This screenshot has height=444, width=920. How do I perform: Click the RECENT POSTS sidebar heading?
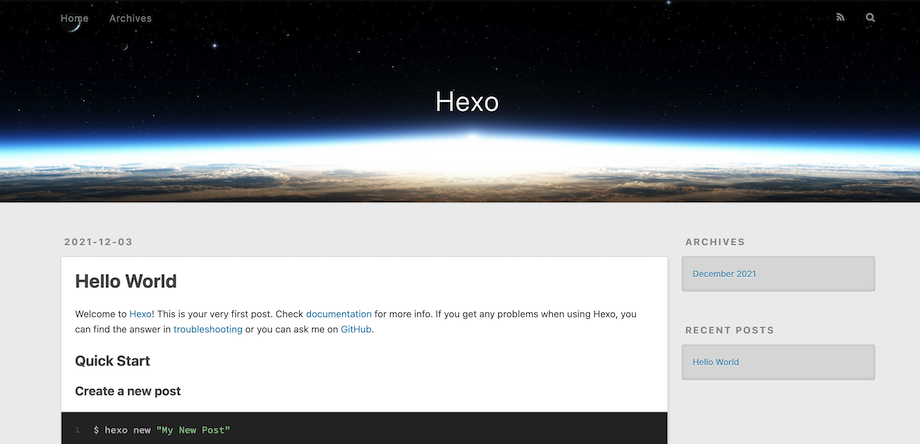point(729,330)
